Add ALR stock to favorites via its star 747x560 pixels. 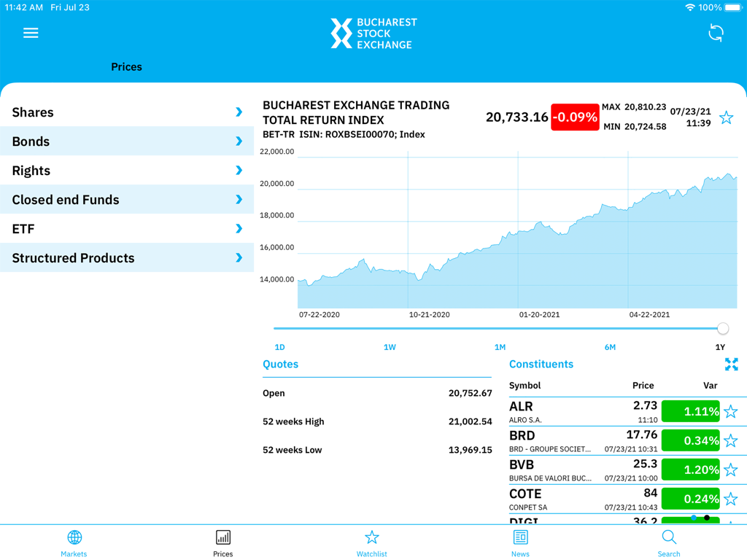[x=731, y=411]
